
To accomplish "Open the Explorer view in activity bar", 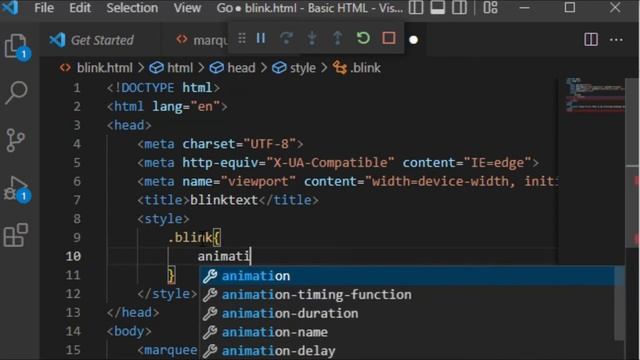I will pyautogui.click(x=17, y=47).
